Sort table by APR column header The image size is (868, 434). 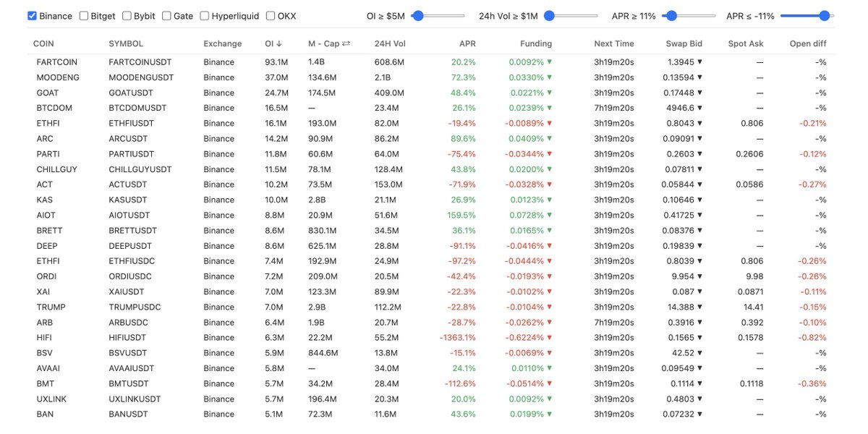click(467, 44)
